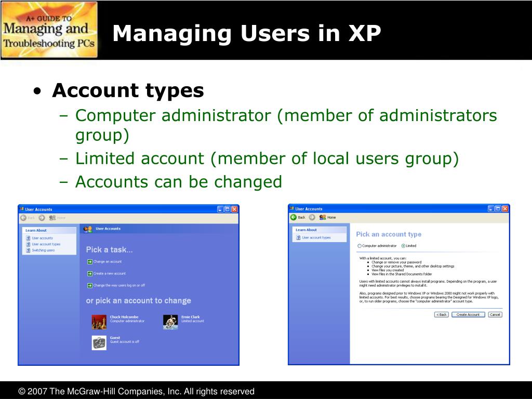Click the 'Managing Users in XP' slide title
Image resolution: width=532 pixels, height=399 pixels.
click(x=247, y=34)
